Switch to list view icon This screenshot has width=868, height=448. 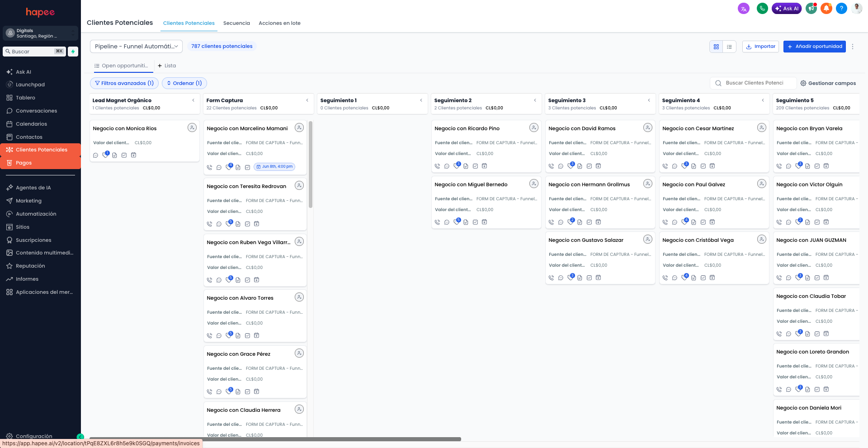point(729,47)
